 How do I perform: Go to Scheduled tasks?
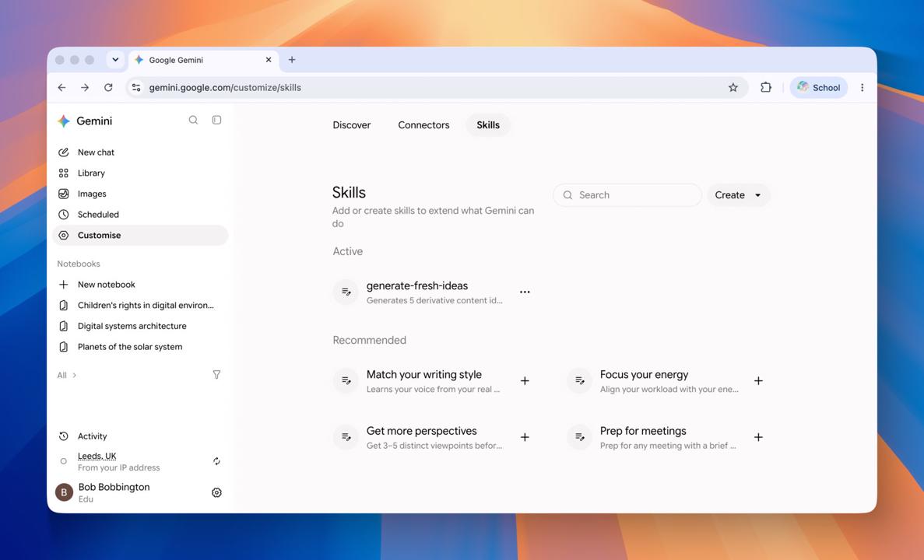click(x=140, y=215)
